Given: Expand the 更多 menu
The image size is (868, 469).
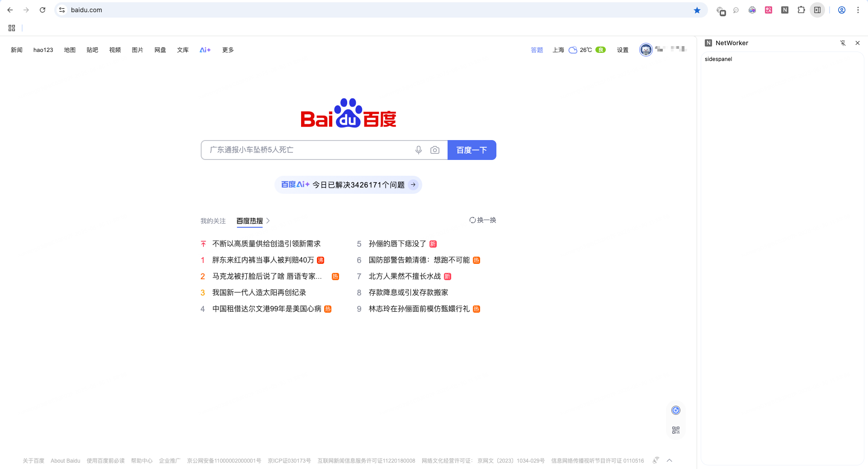Looking at the screenshot, I should tap(228, 50).
